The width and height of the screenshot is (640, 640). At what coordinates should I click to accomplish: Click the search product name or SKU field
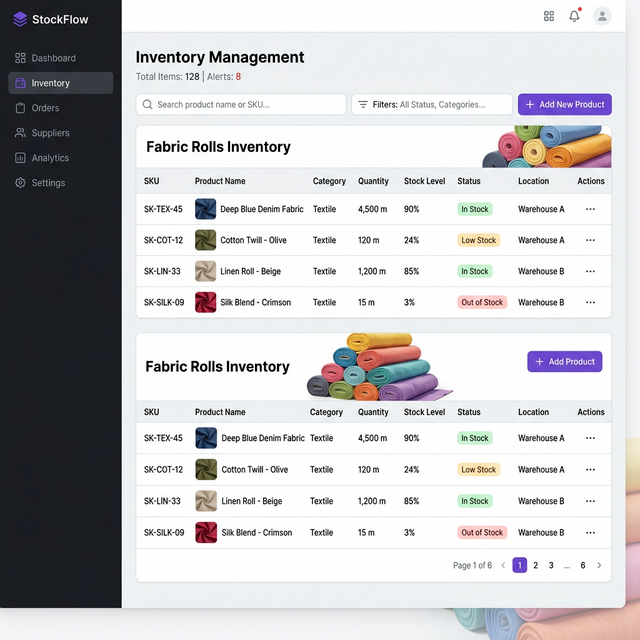click(241, 104)
